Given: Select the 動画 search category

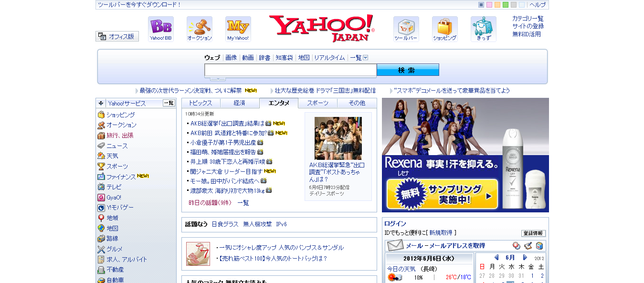Looking at the screenshot, I should (x=248, y=58).
